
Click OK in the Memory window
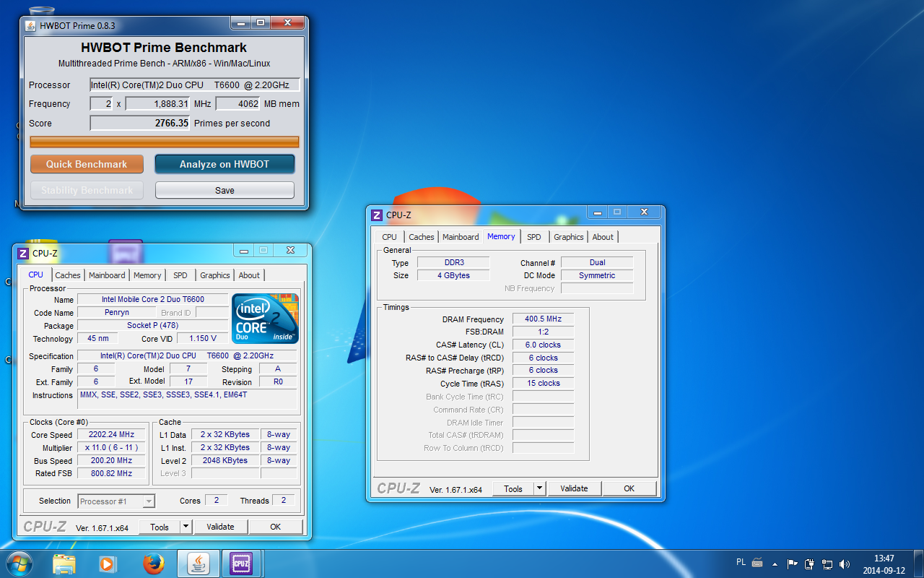coord(629,488)
